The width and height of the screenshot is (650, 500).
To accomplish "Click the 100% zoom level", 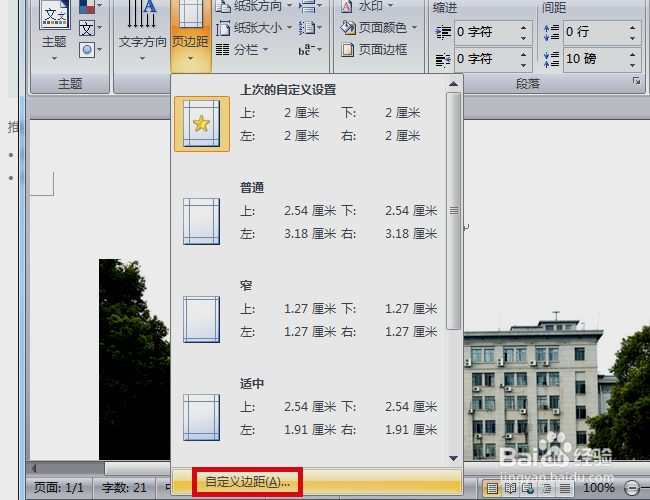I will [x=599, y=488].
